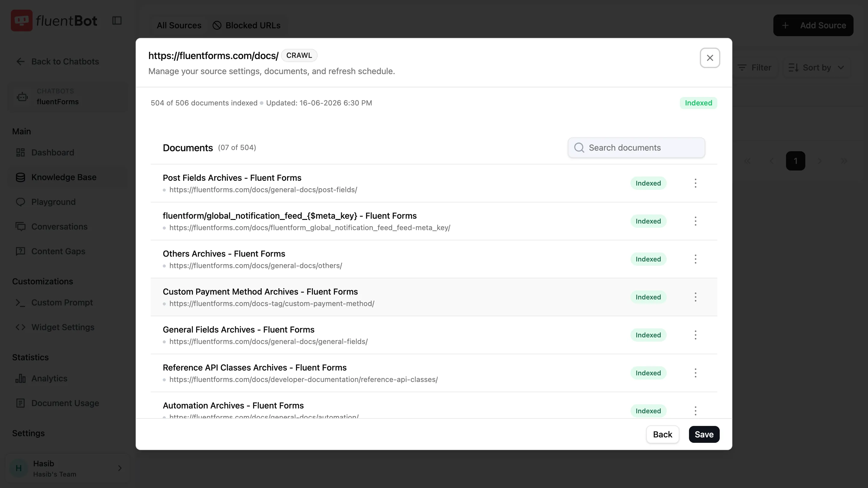868x488 pixels.
Task: Open options menu for Post Fields Archives
Action: click(696, 183)
